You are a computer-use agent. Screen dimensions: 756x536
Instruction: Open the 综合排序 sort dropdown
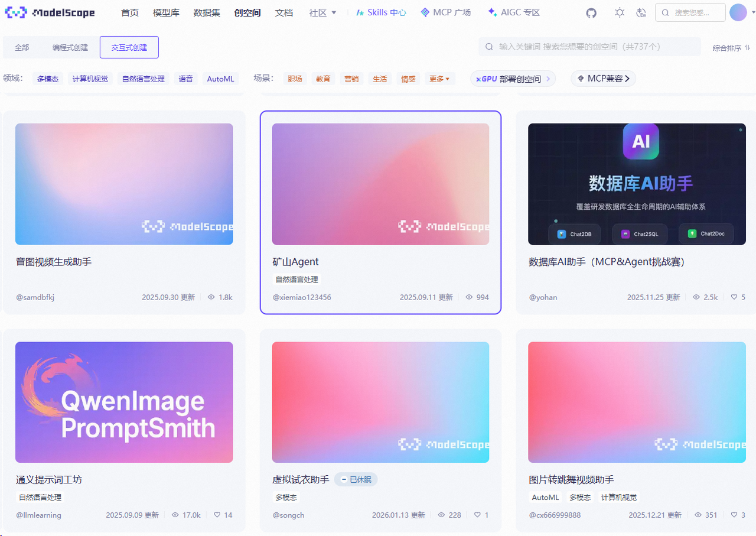click(x=731, y=48)
